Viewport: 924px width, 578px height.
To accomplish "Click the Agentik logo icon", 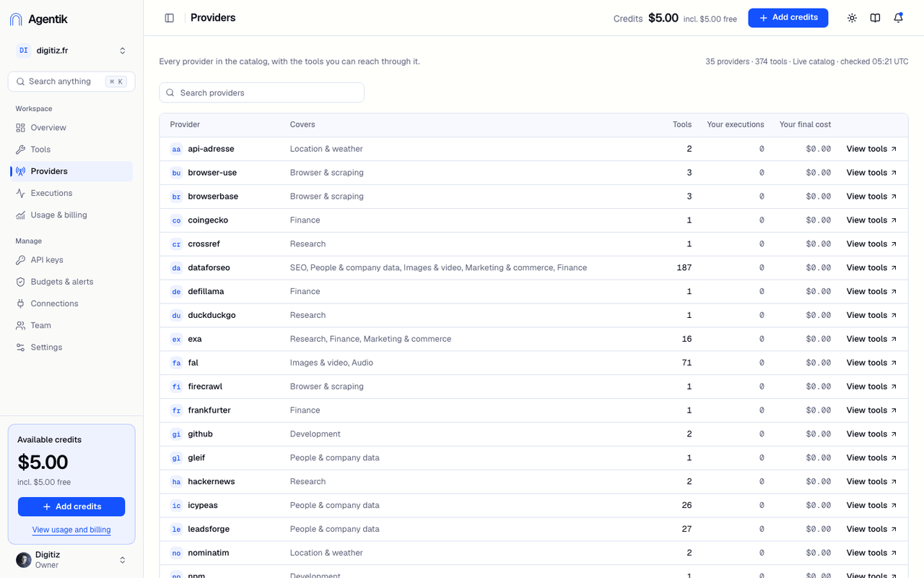I will pyautogui.click(x=16, y=20).
